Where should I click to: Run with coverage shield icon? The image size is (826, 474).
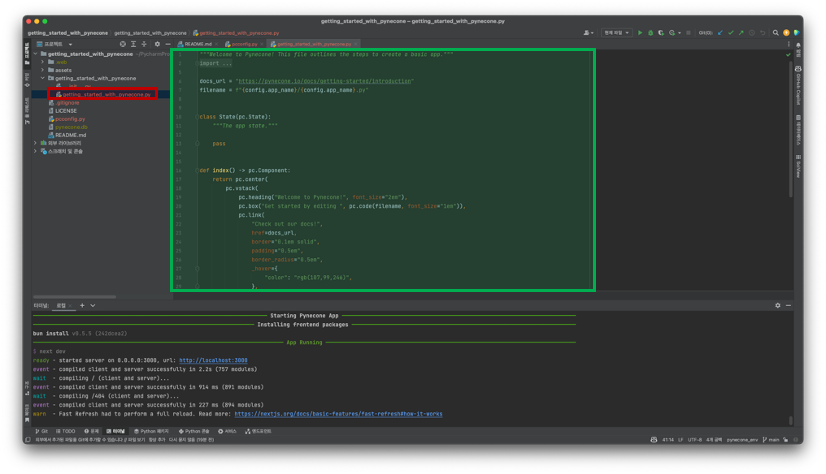tap(661, 33)
